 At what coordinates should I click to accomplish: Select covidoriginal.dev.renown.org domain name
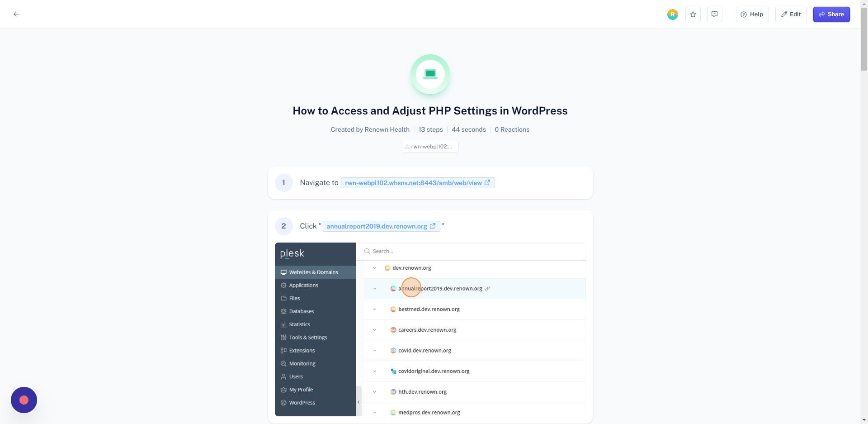click(x=434, y=372)
